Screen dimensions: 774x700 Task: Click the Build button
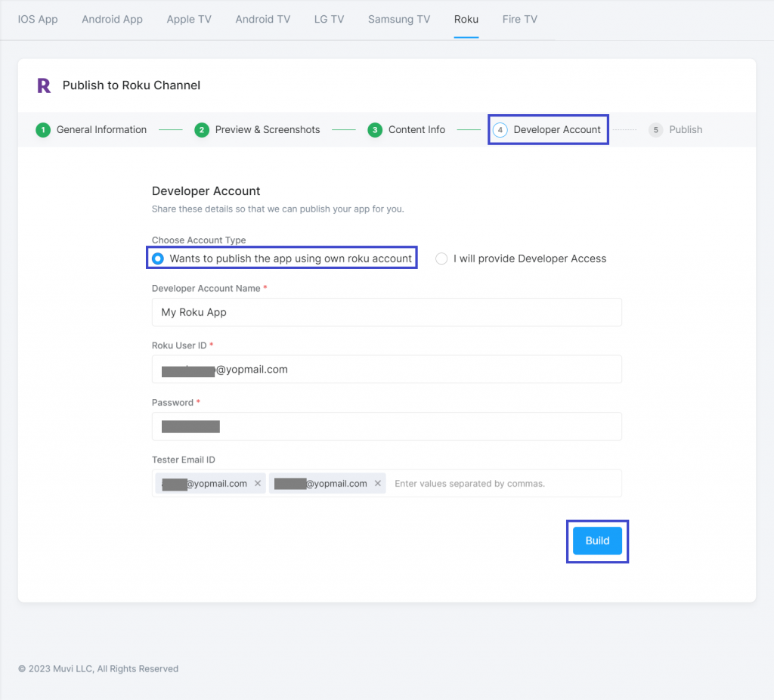tap(597, 540)
